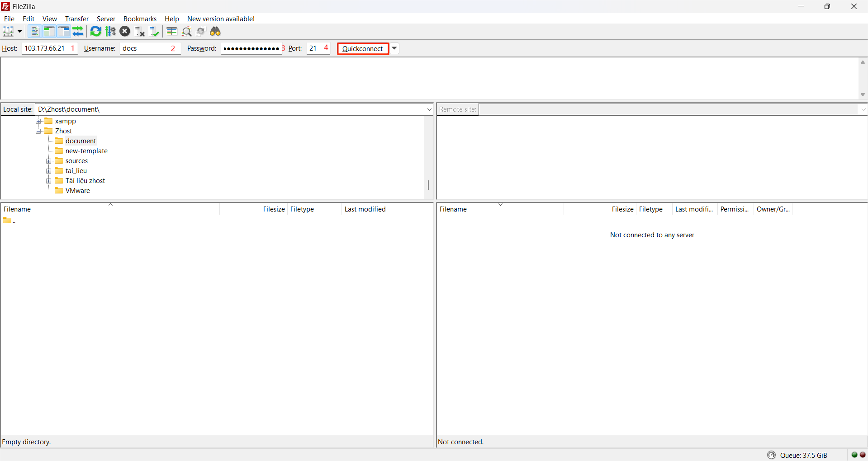Toggle message log display
This screenshot has height=461, width=868.
coord(34,31)
